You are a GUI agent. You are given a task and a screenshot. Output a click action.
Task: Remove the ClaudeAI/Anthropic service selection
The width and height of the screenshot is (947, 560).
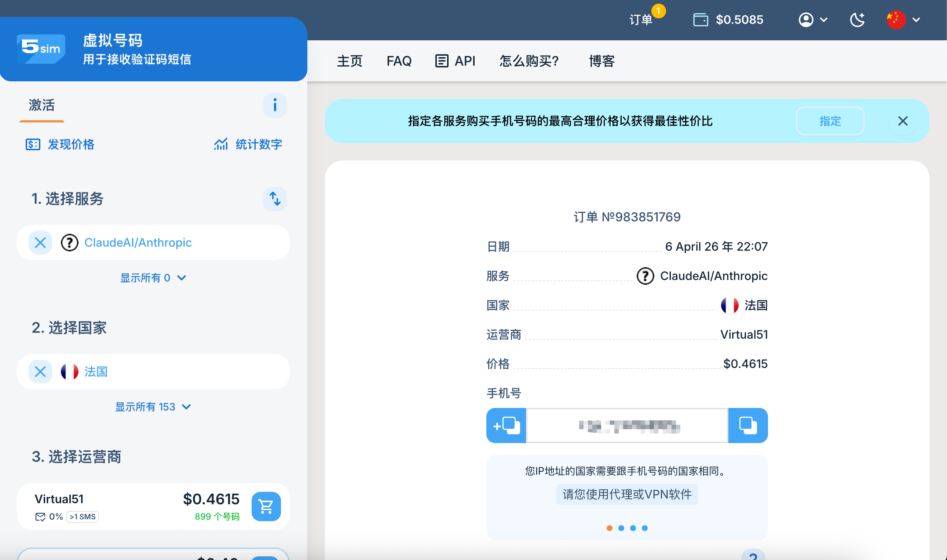click(40, 242)
